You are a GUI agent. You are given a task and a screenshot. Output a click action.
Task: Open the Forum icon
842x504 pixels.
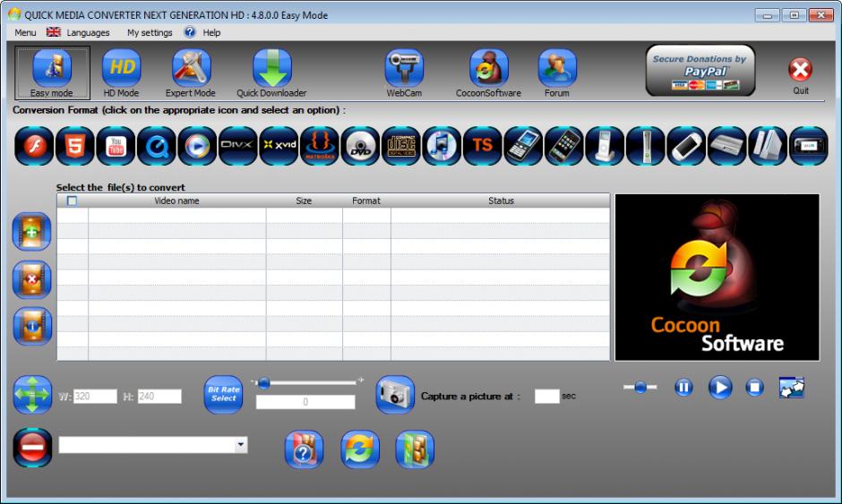[x=557, y=73]
